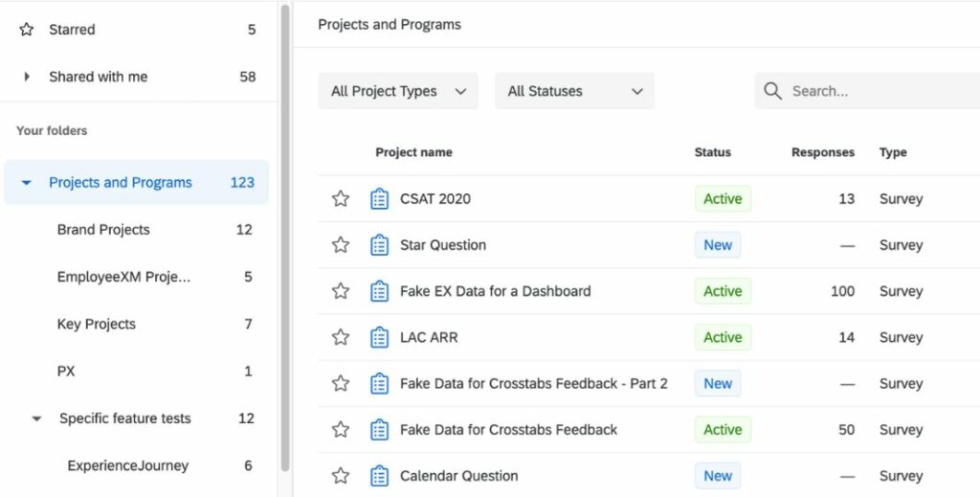The height and width of the screenshot is (497, 980).
Task: Open the Fake Data for Crosstabs Feedback project
Action: 509,429
